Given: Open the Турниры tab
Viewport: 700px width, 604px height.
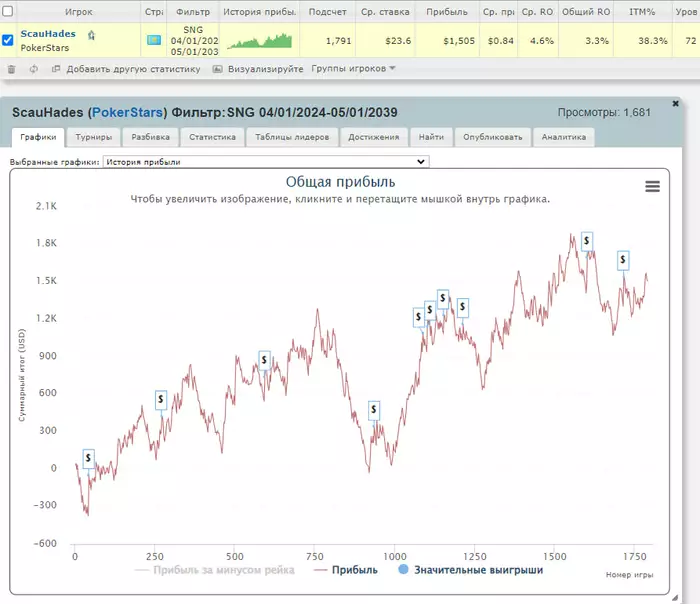Looking at the screenshot, I should click(x=93, y=137).
